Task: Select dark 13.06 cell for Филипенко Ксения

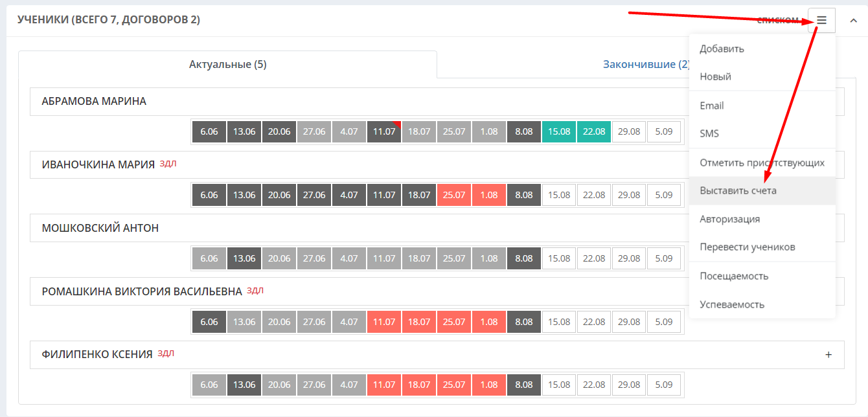Action: pos(244,385)
